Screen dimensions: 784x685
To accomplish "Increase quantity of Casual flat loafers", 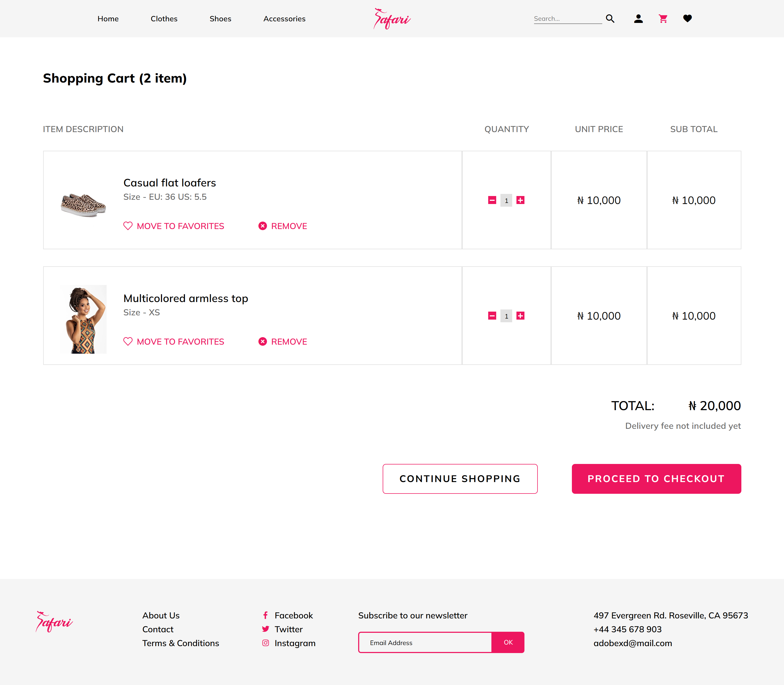I will 520,200.
